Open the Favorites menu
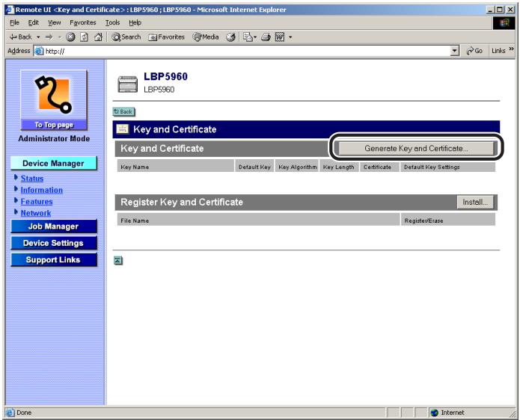Image resolution: width=520 pixels, height=420 pixels. point(82,22)
